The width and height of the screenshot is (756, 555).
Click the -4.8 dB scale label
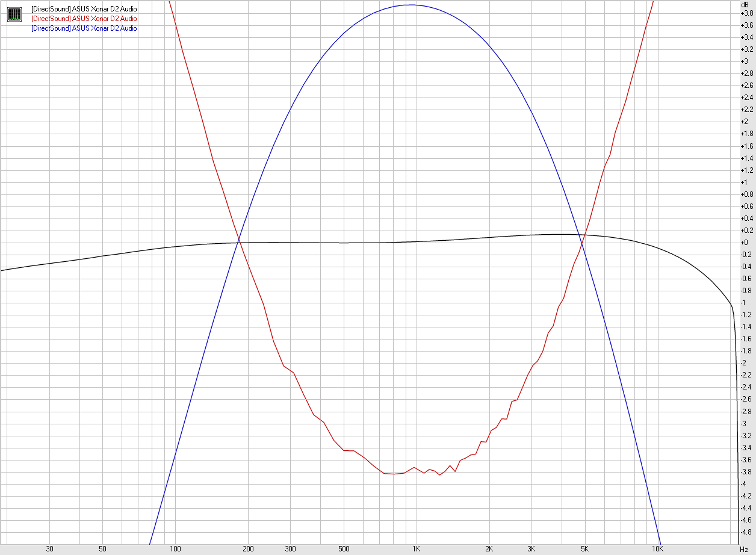pos(746,532)
